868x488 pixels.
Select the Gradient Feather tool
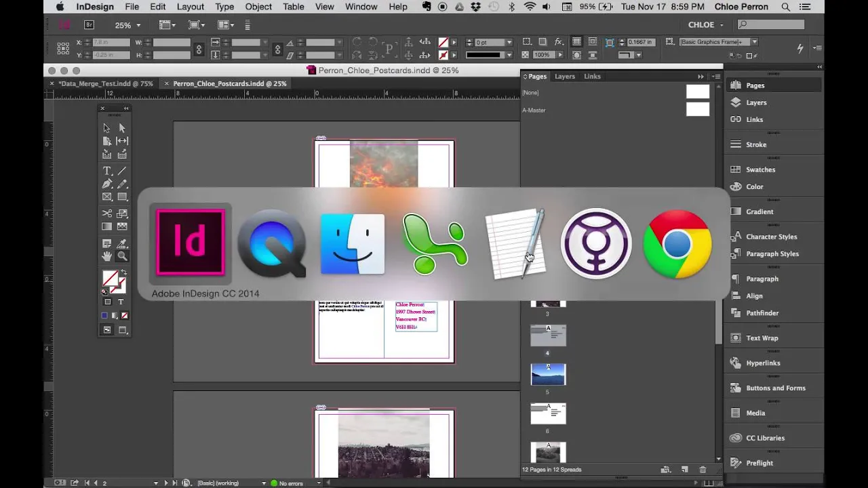122,226
